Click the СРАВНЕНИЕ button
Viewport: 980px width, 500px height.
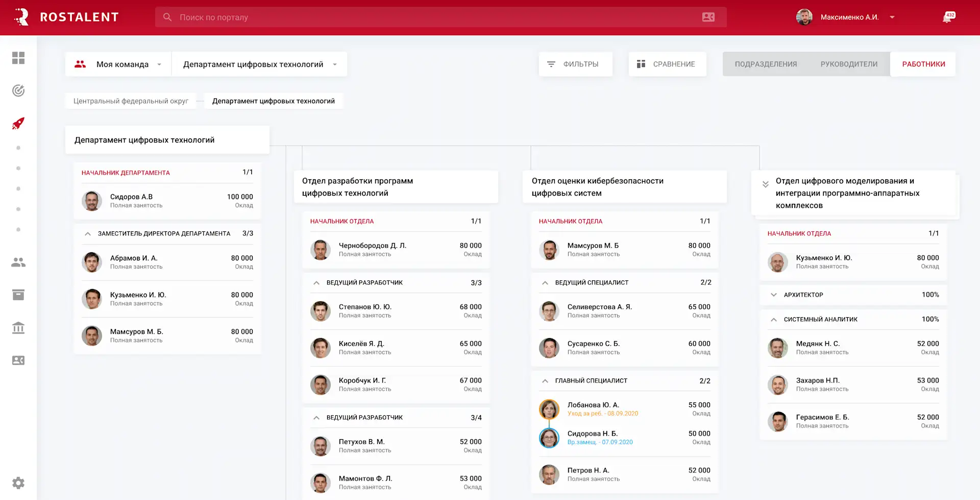click(667, 64)
